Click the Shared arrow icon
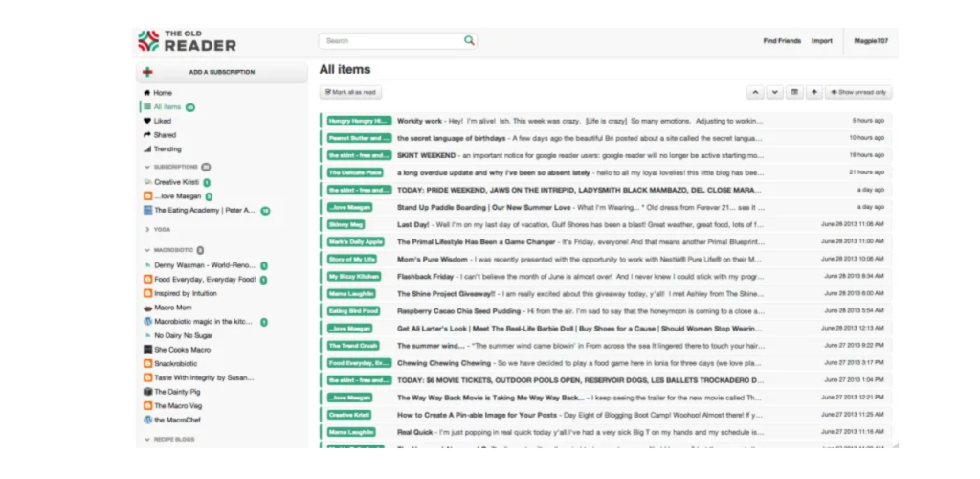The image size is (980, 479). [147, 134]
